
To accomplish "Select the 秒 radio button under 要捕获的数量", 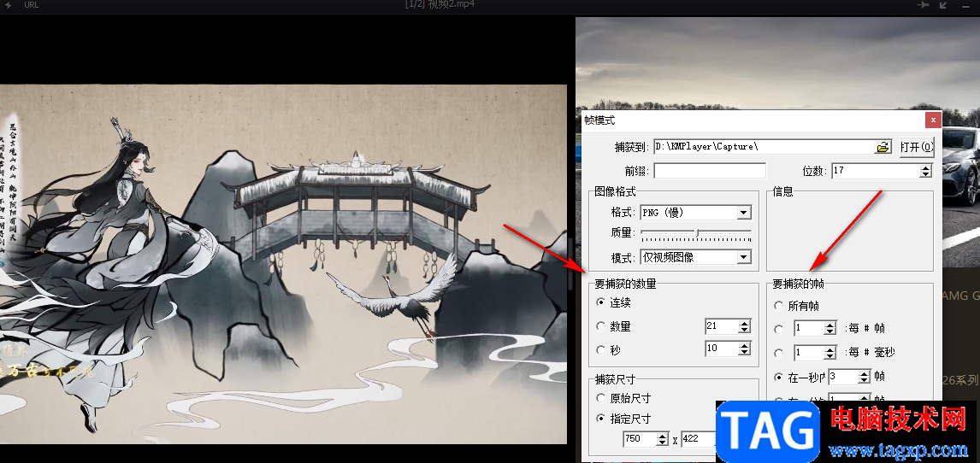I will pos(601,350).
